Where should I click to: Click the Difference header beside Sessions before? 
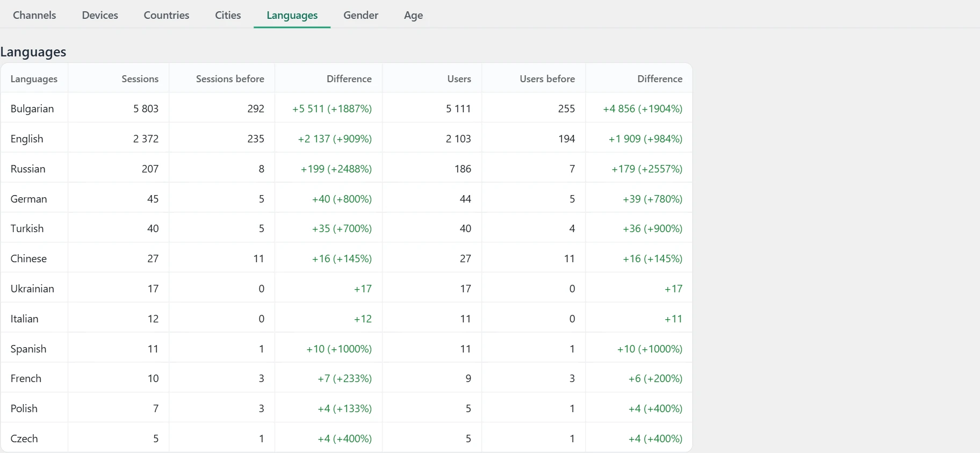pyautogui.click(x=349, y=78)
